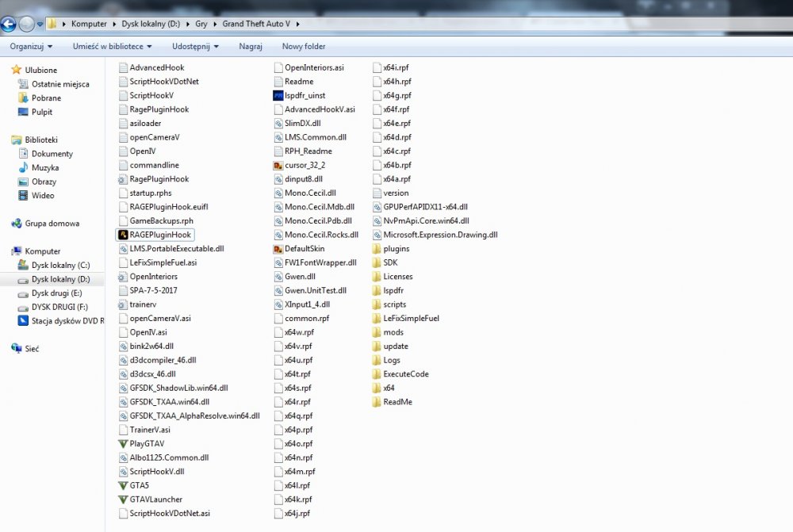Expand breadcrumb arrow after Grand Theft Auto V
The image size is (793, 532).
[298, 24]
